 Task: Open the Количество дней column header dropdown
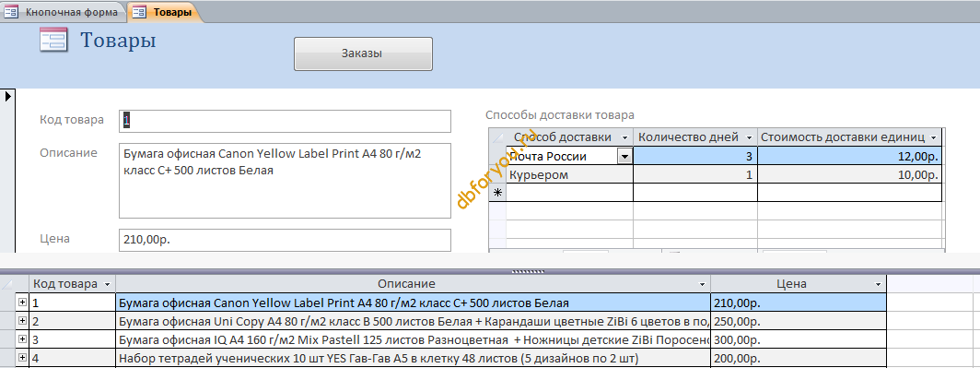tap(750, 137)
